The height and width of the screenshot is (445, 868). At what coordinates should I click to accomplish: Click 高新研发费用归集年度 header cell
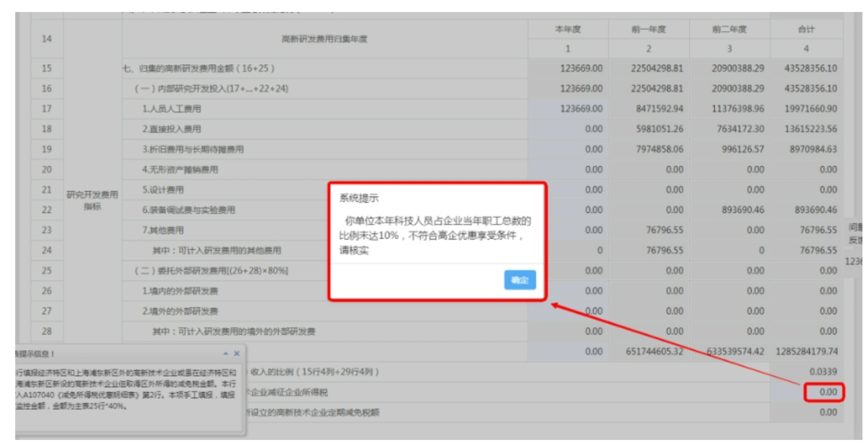coord(325,39)
